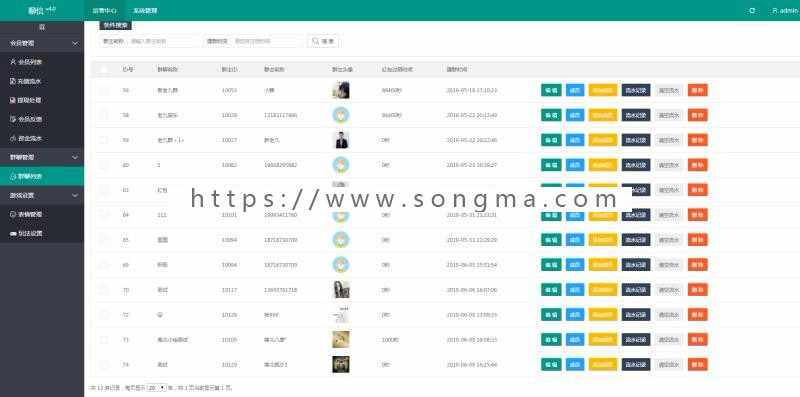The height and width of the screenshot is (397, 800).
Task: Collapse the 群聊管理 sidebar section
Action: tap(42, 157)
